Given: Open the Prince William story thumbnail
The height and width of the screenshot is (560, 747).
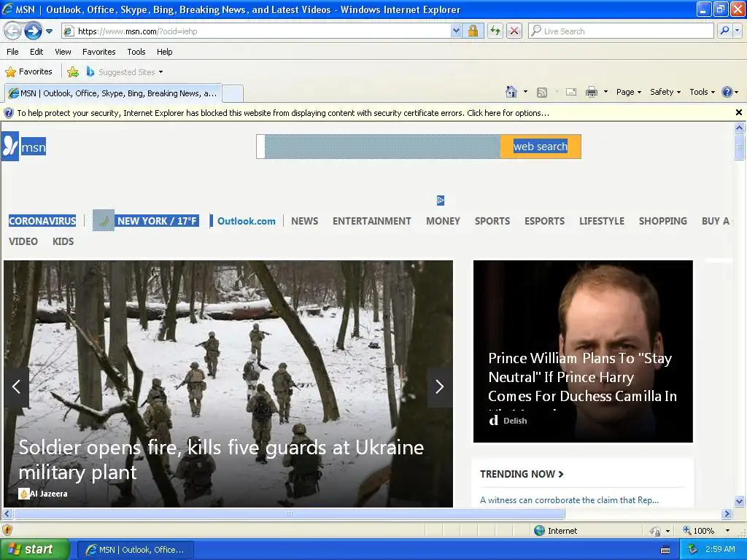Looking at the screenshot, I should [x=583, y=351].
